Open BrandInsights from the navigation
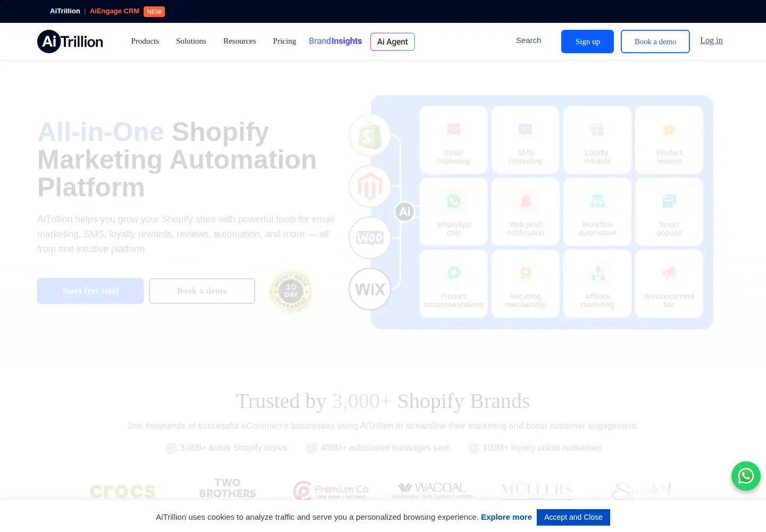This screenshot has width=766, height=532. pyautogui.click(x=335, y=41)
